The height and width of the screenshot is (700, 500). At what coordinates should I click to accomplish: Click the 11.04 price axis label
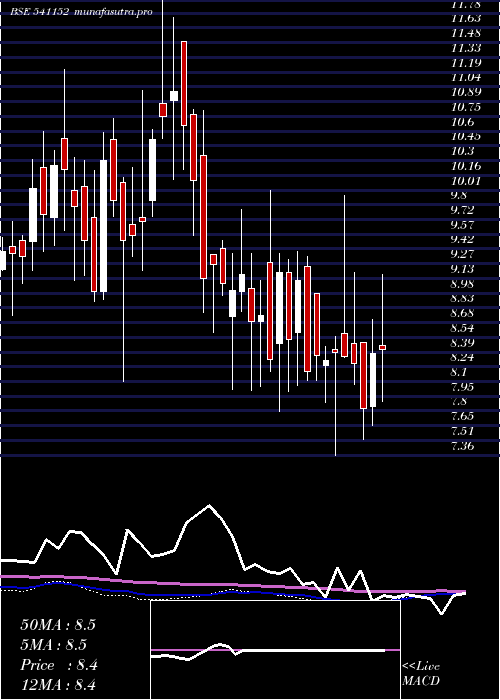(466, 77)
